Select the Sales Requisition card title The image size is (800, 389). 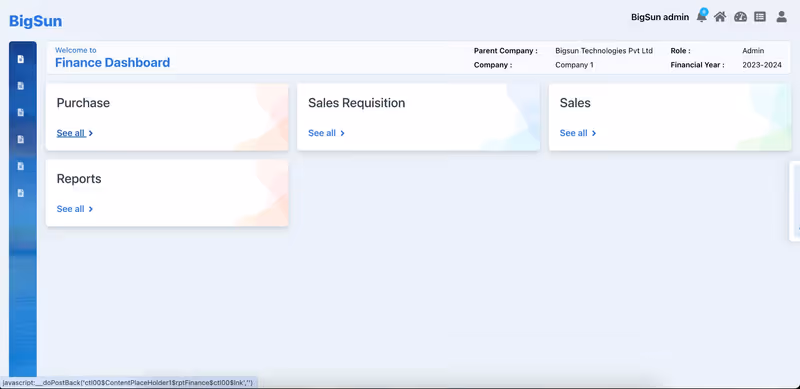pyautogui.click(x=357, y=103)
